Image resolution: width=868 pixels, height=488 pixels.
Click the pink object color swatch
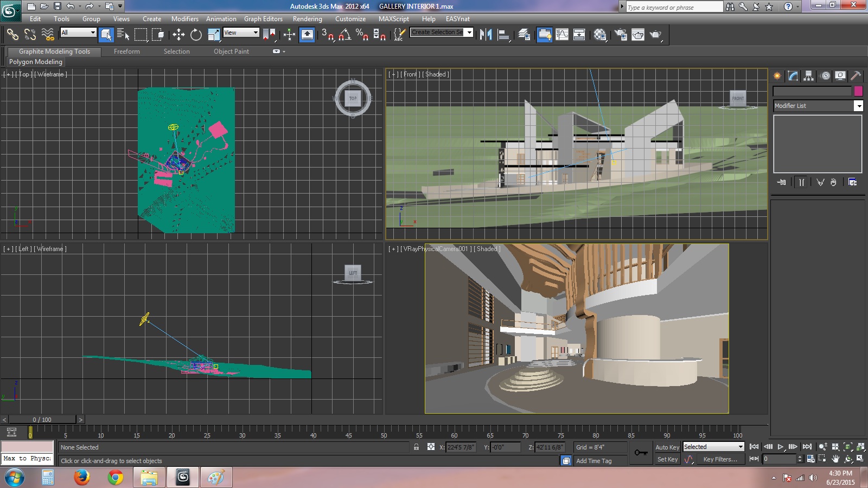(858, 91)
